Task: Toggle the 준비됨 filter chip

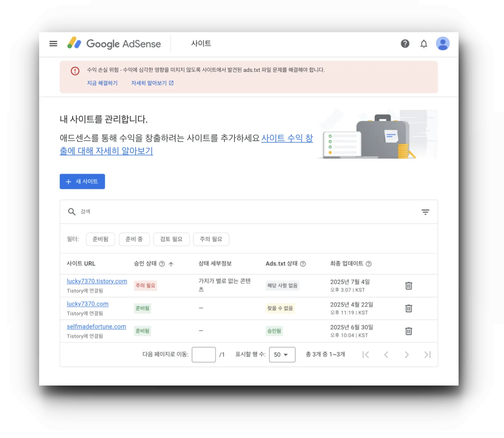Action: tap(100, 239)
